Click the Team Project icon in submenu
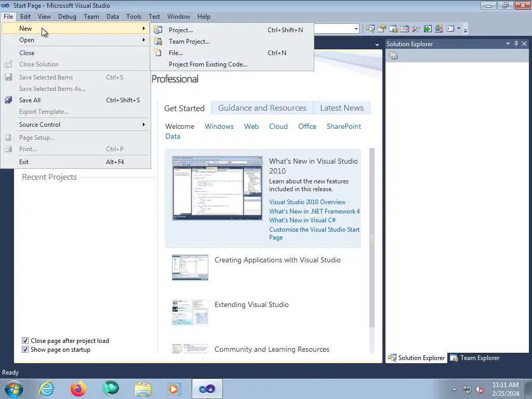 click(158, 42)
